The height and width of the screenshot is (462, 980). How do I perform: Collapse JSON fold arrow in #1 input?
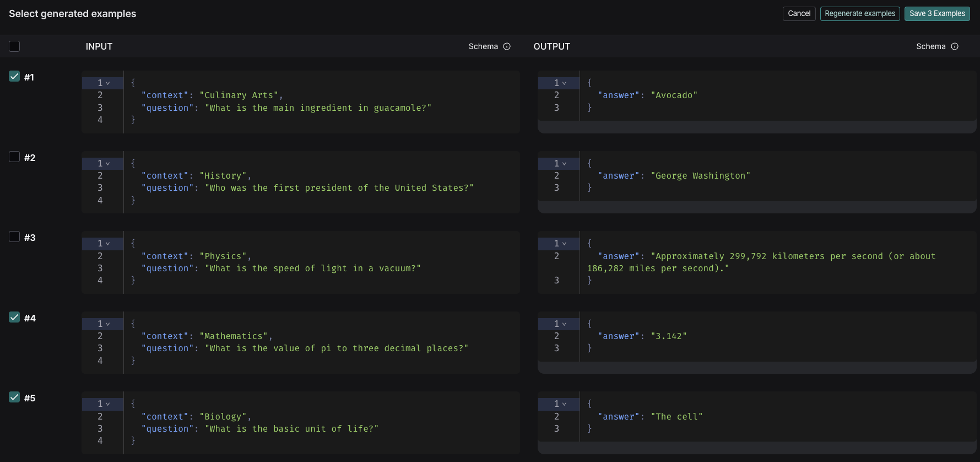[108, 83]
